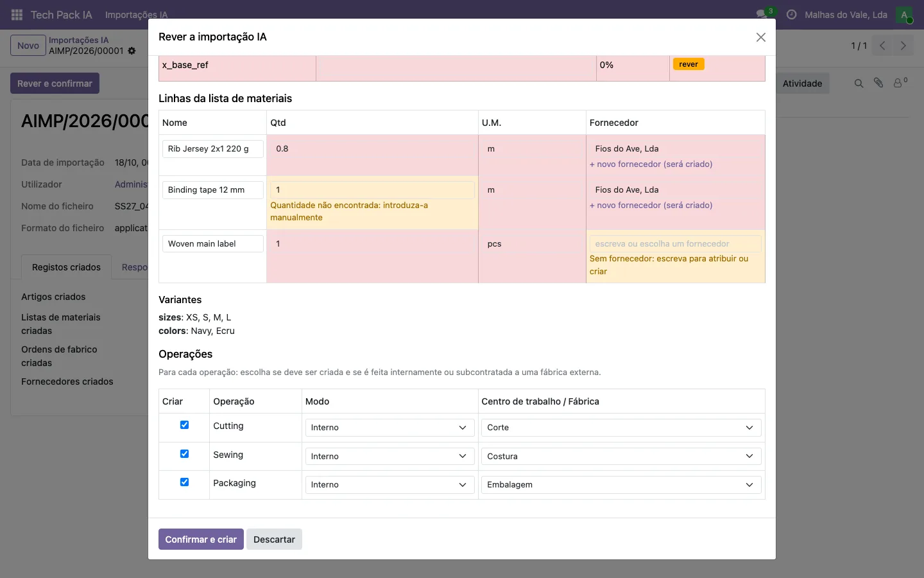Click the Rever e confirmar button

point(55,83)
